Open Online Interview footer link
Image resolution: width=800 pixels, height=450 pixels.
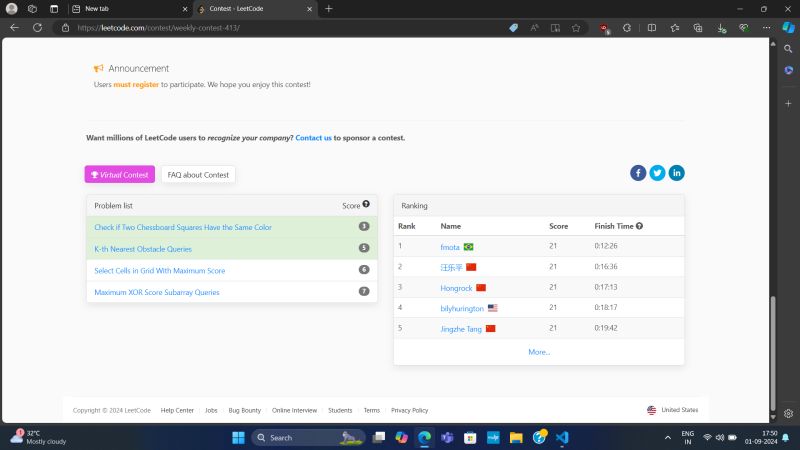(294, 410)
